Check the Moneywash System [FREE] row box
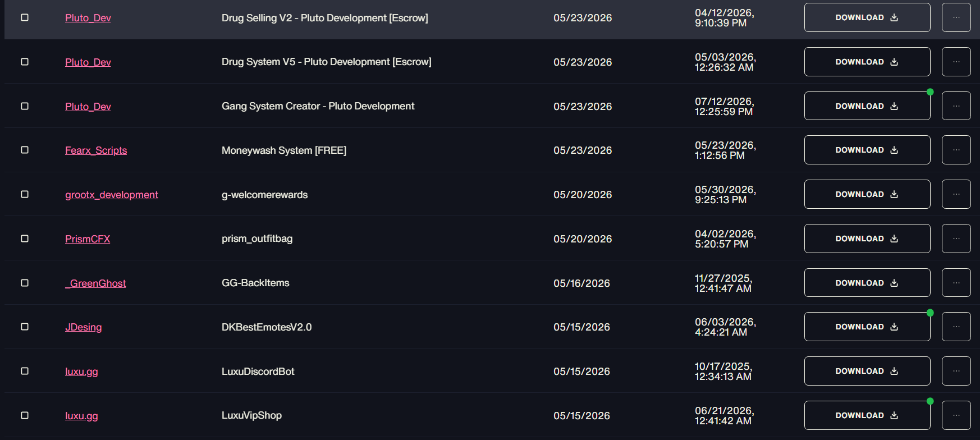 click(x=25, y=150)
